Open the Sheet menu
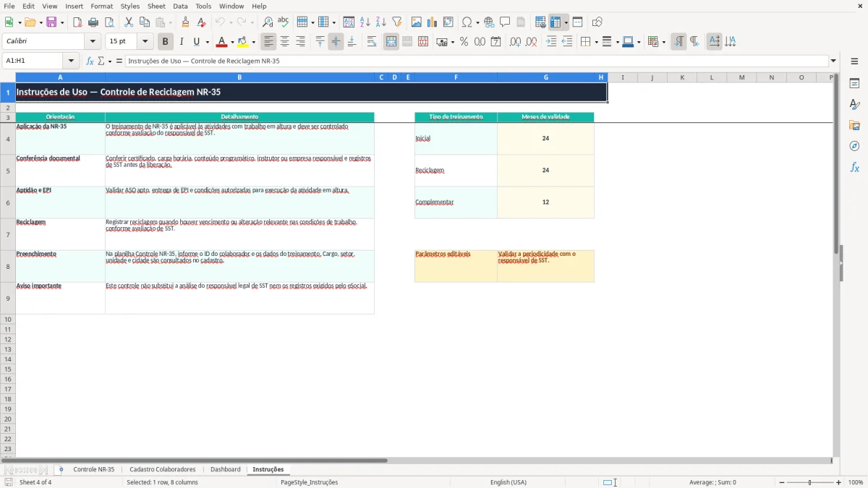868x488 pixels. (x=156, y=6)
